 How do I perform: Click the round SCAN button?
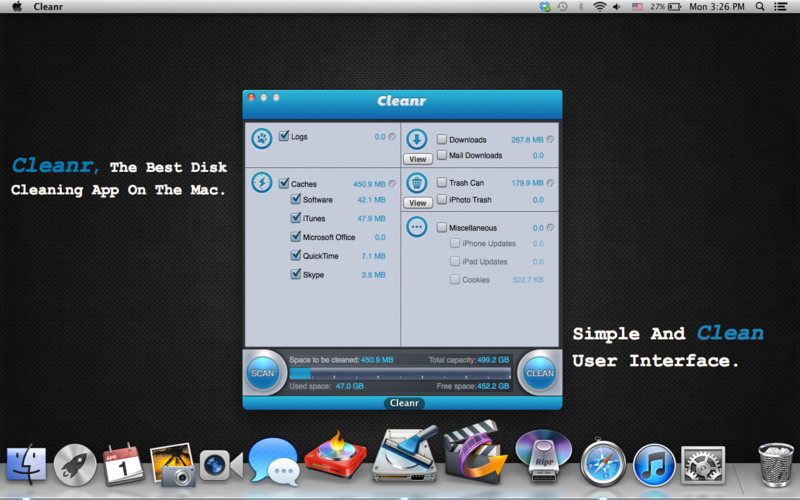pos(263,373)
